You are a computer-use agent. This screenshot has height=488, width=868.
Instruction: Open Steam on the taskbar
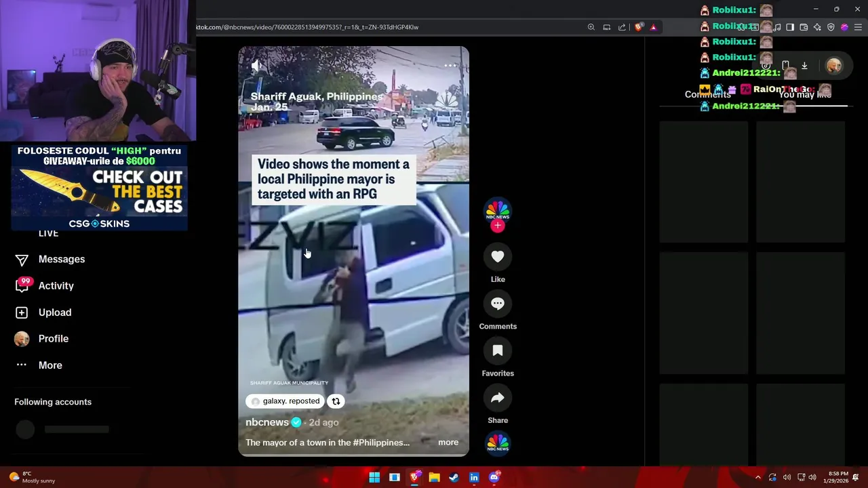(x=454, y=477)
